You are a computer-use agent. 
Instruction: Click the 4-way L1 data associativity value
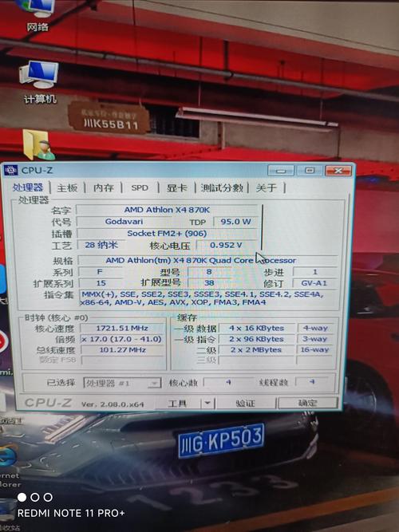coord(315,328)
